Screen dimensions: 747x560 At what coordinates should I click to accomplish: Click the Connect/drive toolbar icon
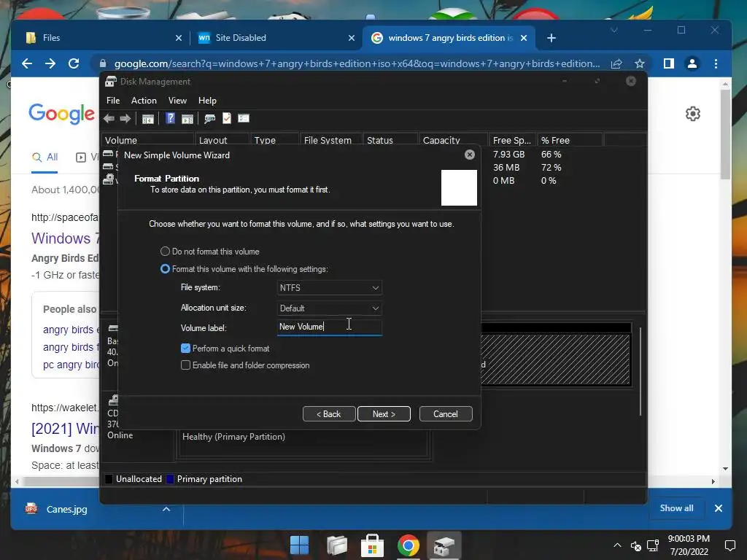209,119
